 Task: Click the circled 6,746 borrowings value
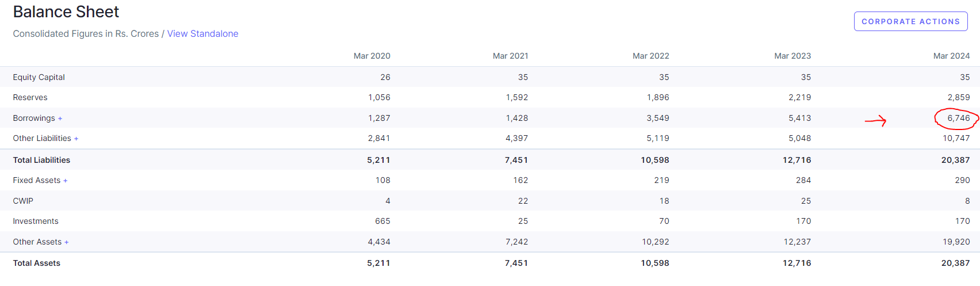pos(958,118)
